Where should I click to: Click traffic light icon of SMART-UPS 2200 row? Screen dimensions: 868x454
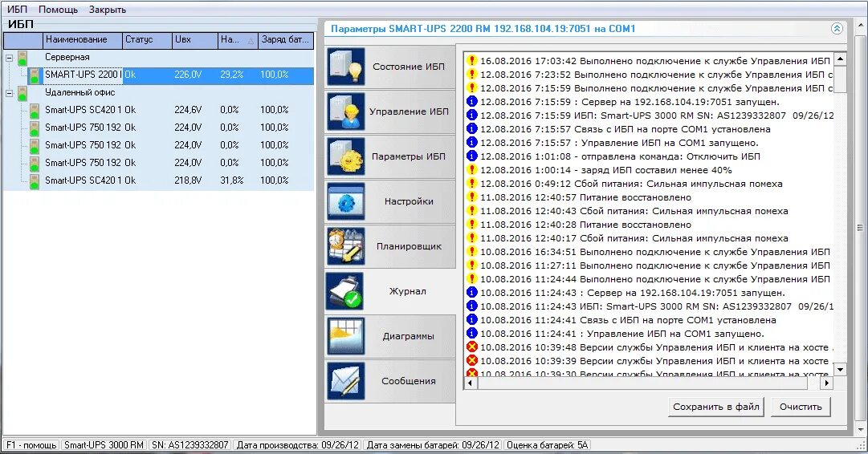click(x=35, y=75)
